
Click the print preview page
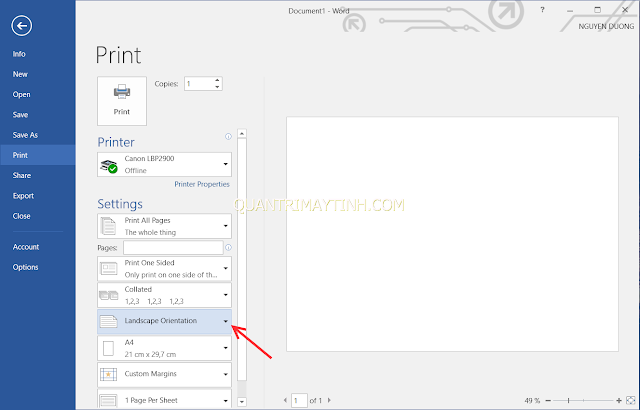pyautogui.click(x=452, y=234)
